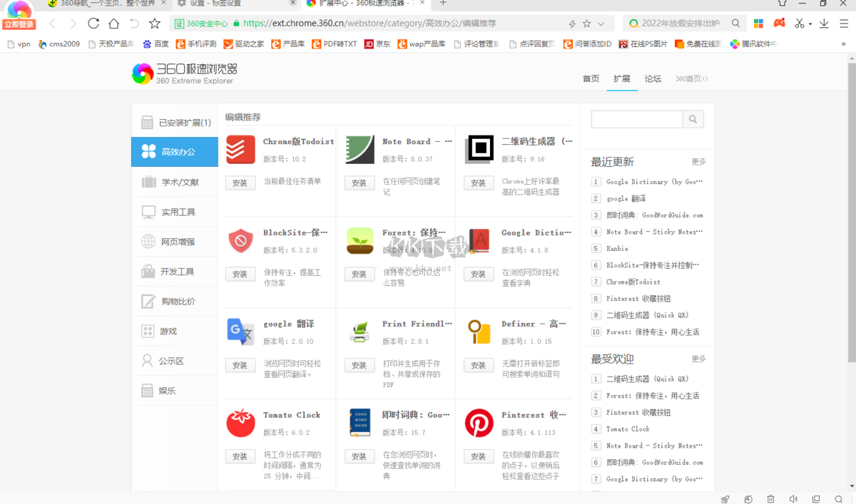The height and width of the screenshot is (504, 856).
Task: Install the google 翻译 extension
Action: 240,366
